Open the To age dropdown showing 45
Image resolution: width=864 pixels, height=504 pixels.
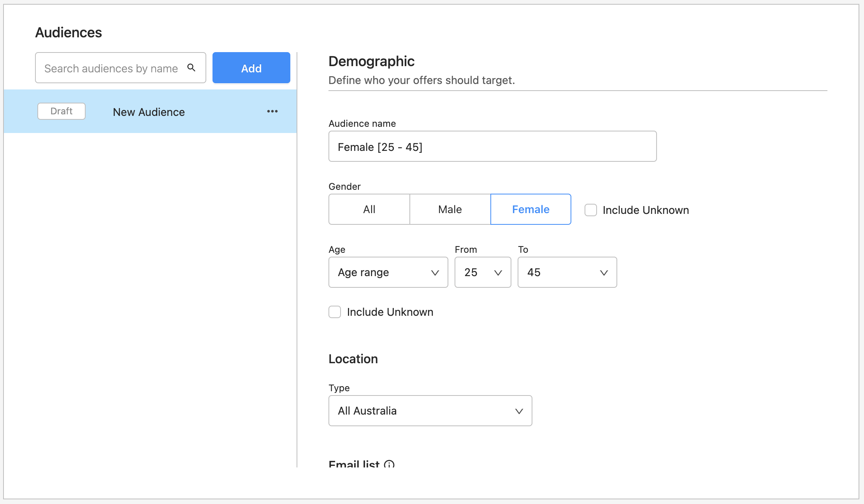point(567,272)
